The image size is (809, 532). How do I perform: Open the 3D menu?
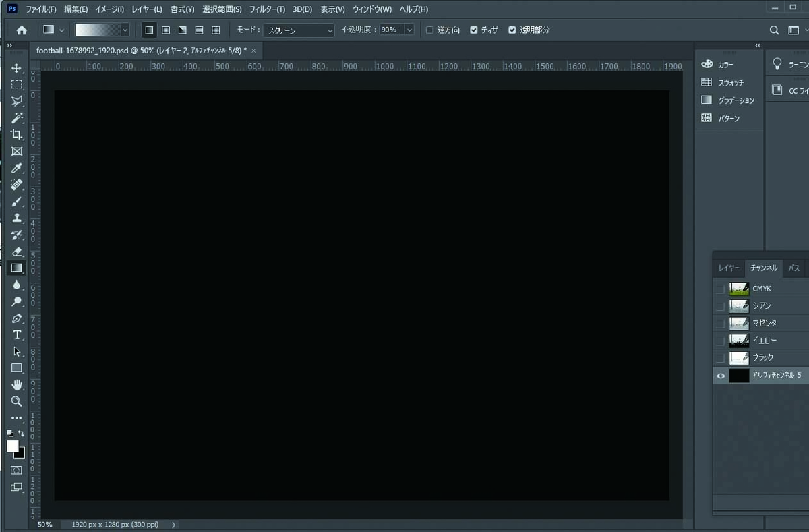tap(301, 9)
